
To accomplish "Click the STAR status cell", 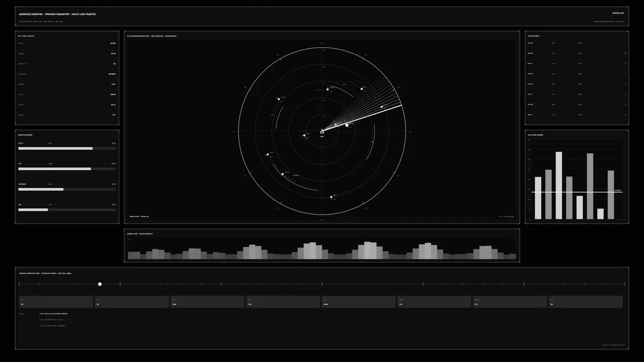I will click(207, 302).
